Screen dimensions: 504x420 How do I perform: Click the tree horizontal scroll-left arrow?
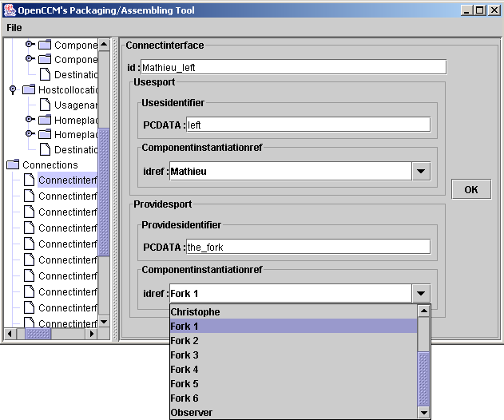click(10, 334)
